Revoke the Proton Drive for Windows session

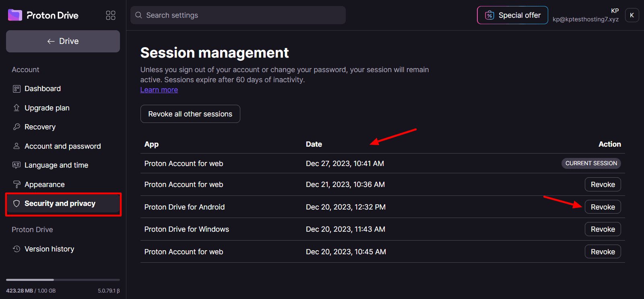pos(603,229)
